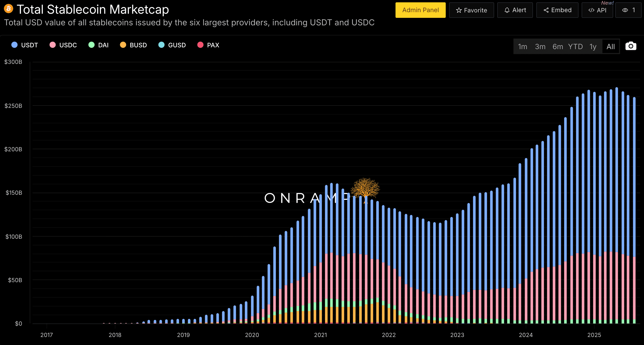Click the star icon in Favorite
The height and width of the screenshot is (345, 644).
click(x=459, y=10)
